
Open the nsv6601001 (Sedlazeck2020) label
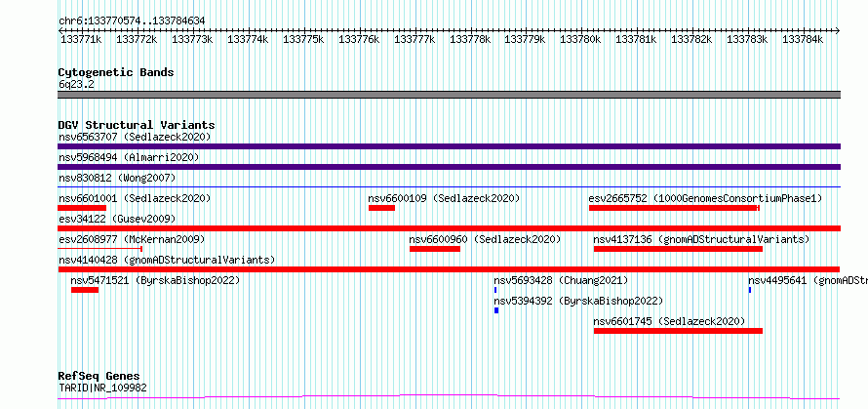point(135,198)
